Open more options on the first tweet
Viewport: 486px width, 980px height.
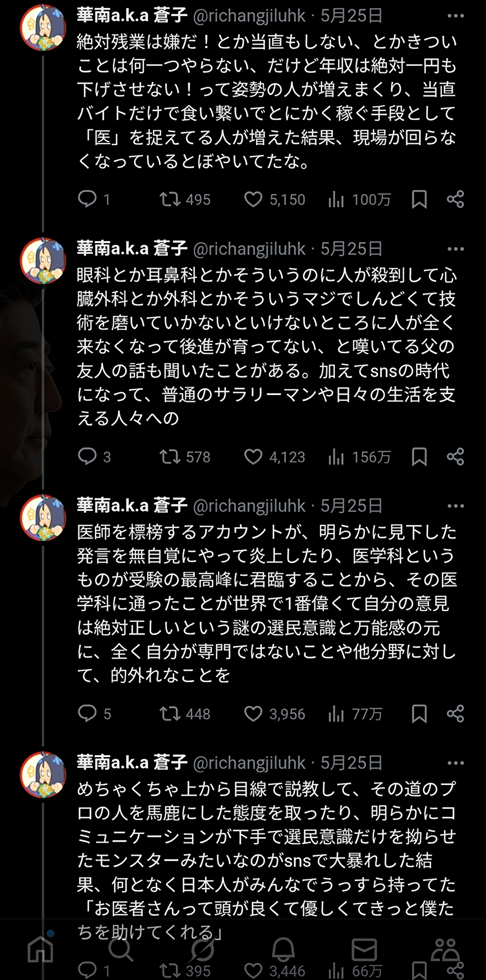pyautogui.click(x=456, y=16)
